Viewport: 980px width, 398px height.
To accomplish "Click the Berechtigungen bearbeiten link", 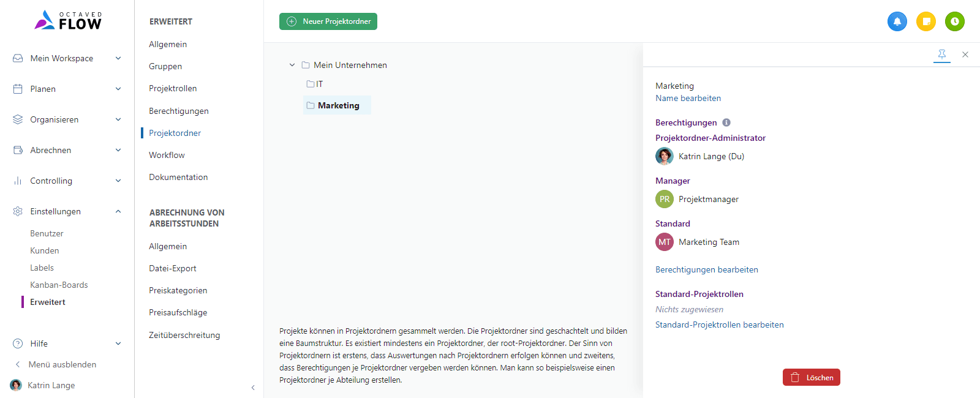I will coord(706,269).
